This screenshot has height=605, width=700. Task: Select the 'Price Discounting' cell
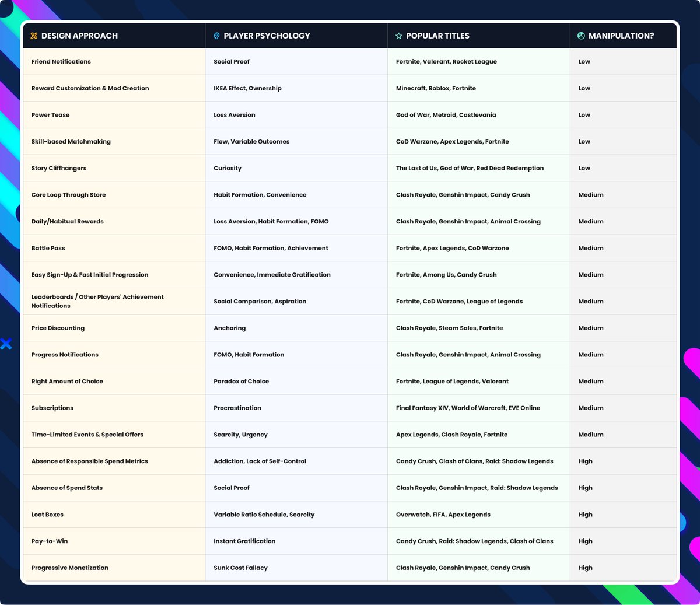114,328
